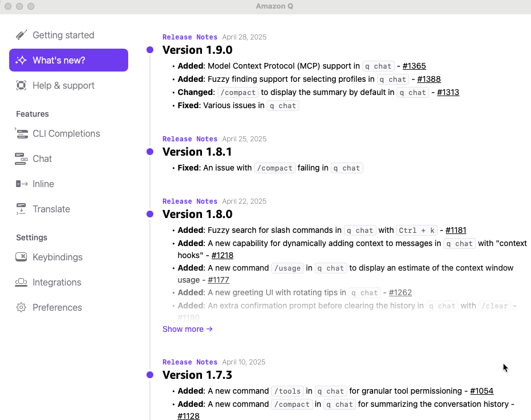Click the Version 1.9.0 timeline dot
The height and width of the screenshot is (420, 531).
[150, 50]
